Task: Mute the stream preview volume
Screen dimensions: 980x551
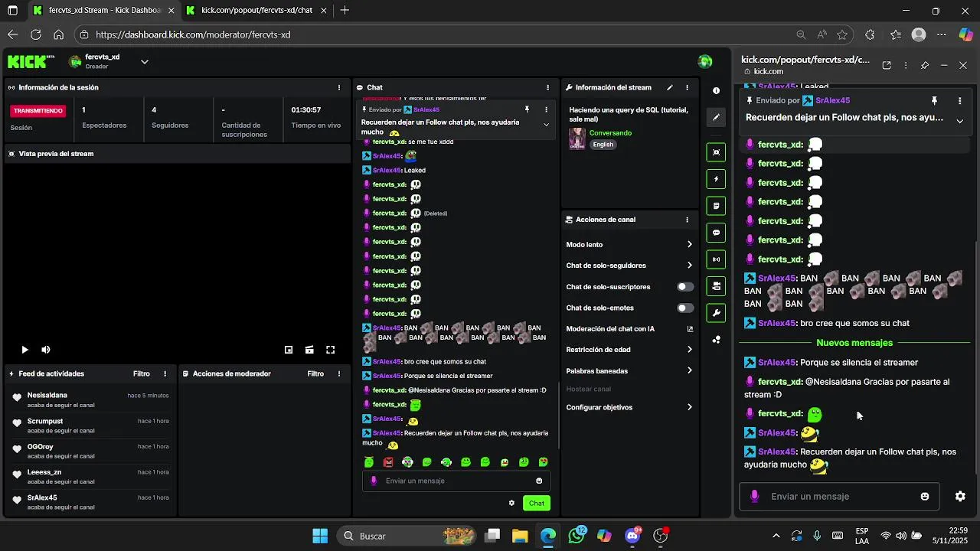Action: (x=46, y=350)
